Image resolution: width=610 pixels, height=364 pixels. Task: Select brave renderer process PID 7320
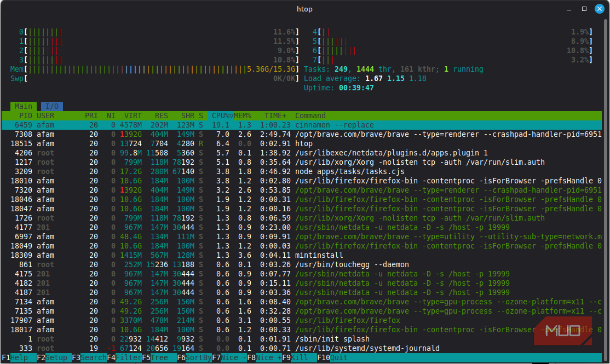302,190
